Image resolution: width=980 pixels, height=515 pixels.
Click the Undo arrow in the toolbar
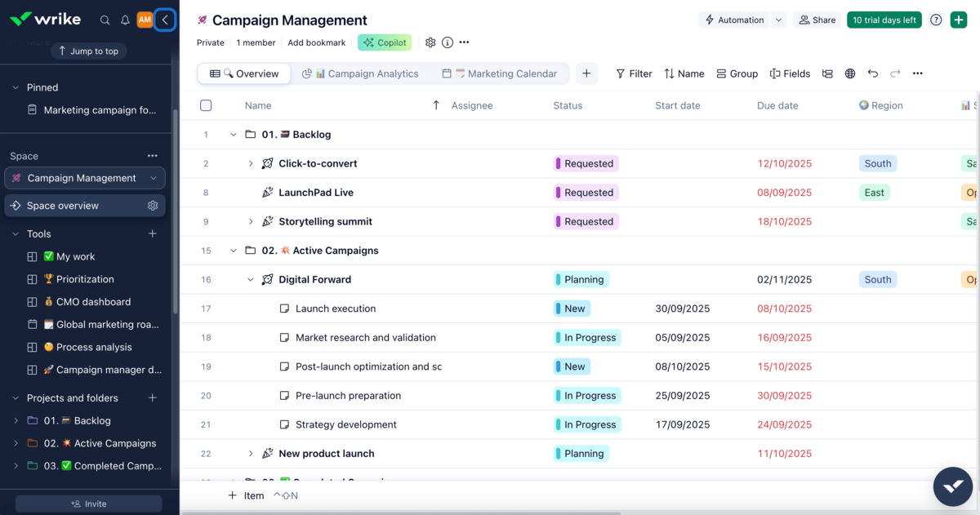point(872,73)
